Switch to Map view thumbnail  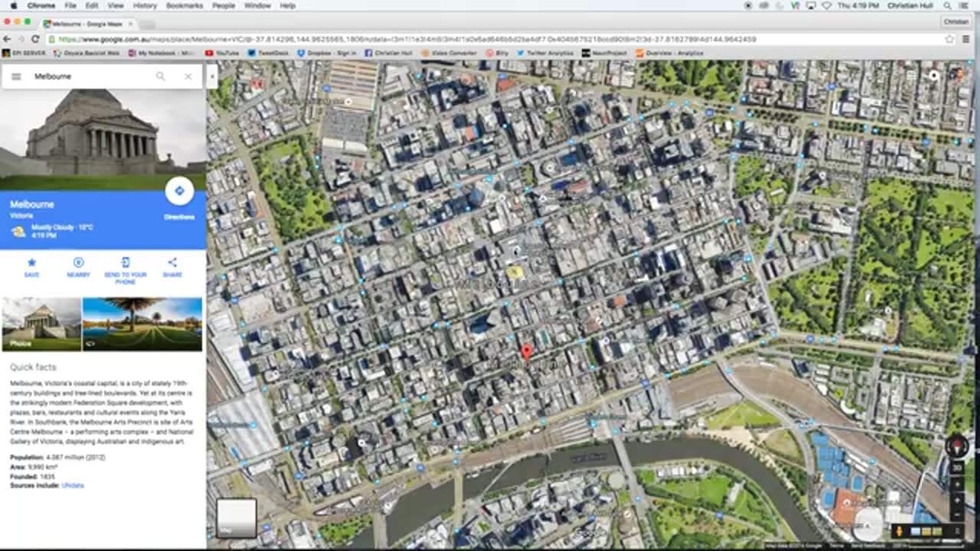coord(237,518)
